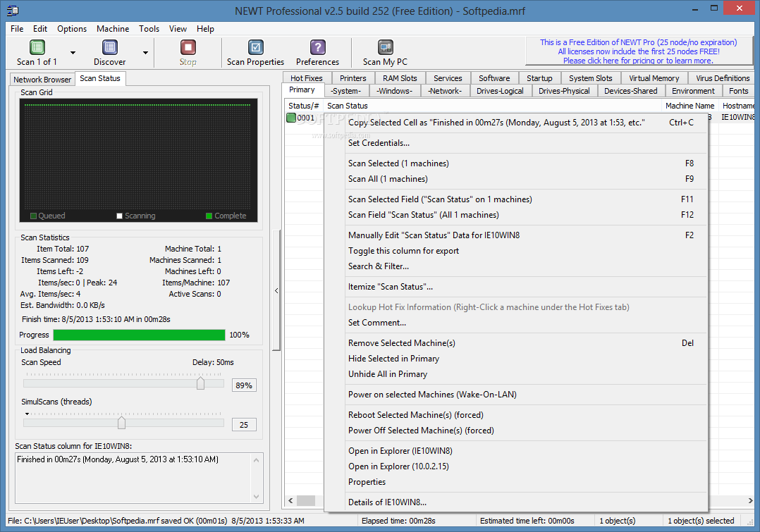The height and width of the screenshot is (532, 760).
Task: Click the Scan 1 of 1 toolbar icon
Action: point(37,47)
